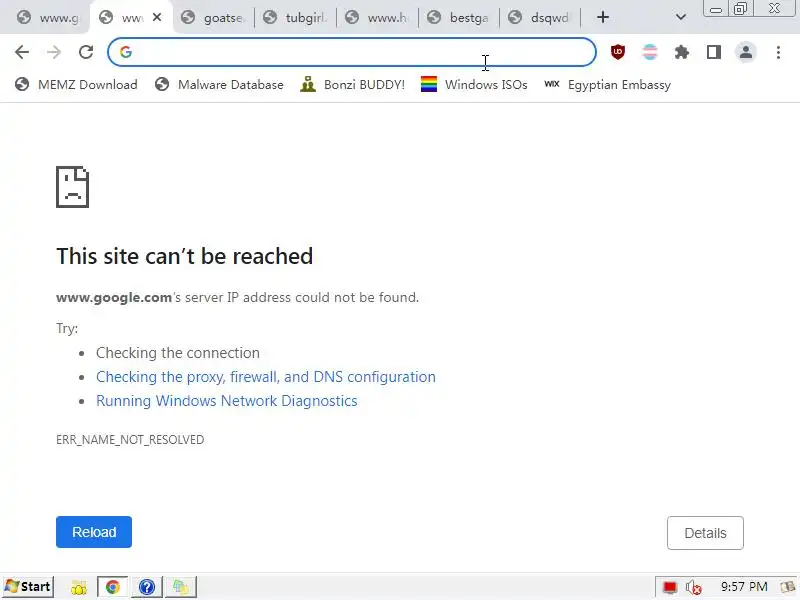
Task: Click the blue Reload button
Action: (94, 532)
